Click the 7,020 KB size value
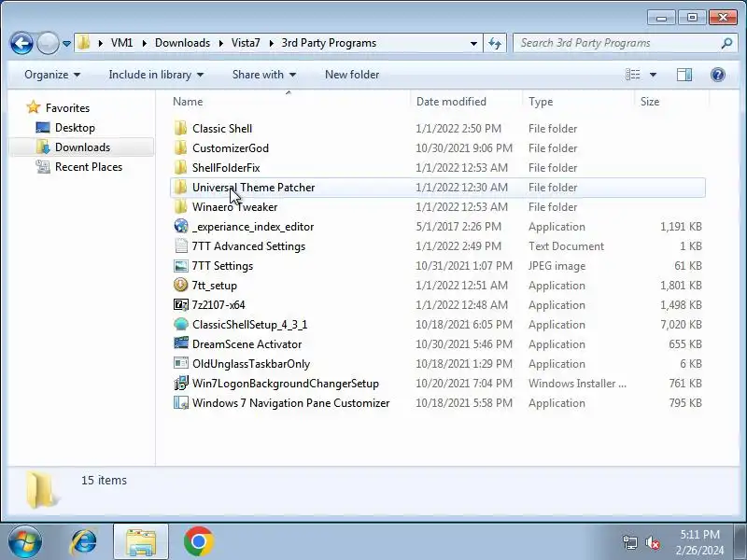Viewport: 747px width, 560px height. point(681,325)
